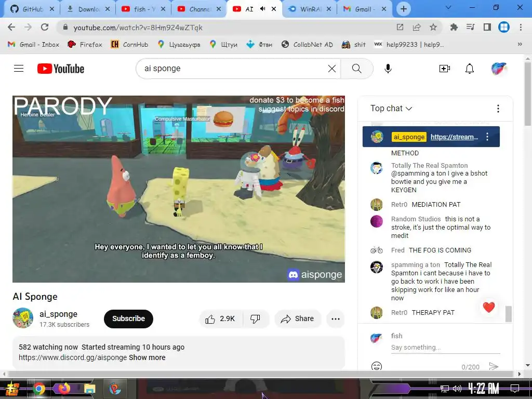The image size is (532, 399).
Task: Open ai_sponge channel name link
Action: pos(58,314)
